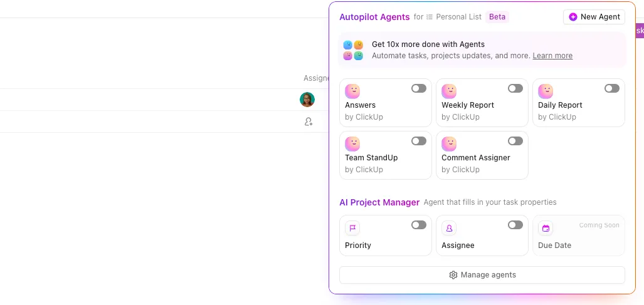Click the assignee avatar photo

click(x=307, y=100)
